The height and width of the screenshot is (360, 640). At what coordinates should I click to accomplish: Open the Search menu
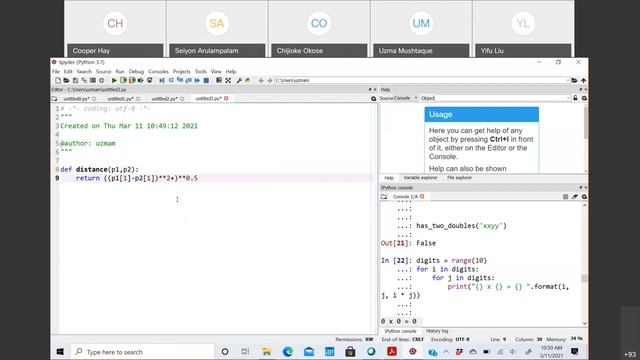coord(84,71)
